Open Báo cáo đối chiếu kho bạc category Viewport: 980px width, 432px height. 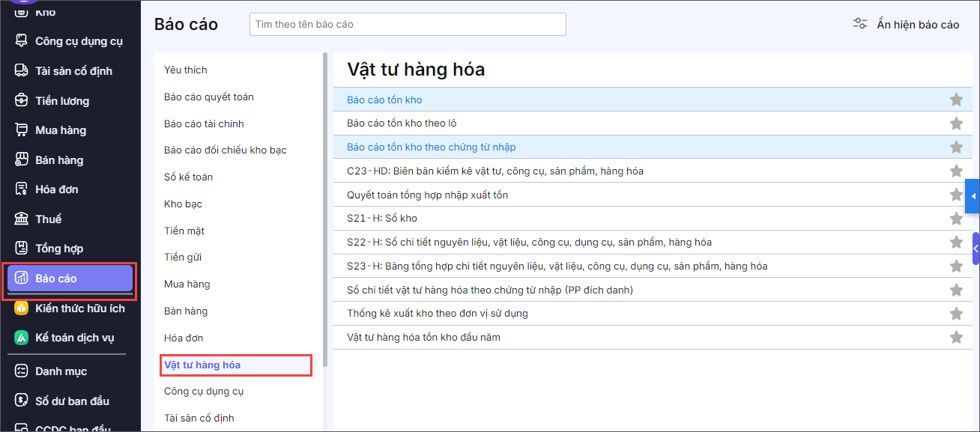pyautogui.click(x=226, y=150)
